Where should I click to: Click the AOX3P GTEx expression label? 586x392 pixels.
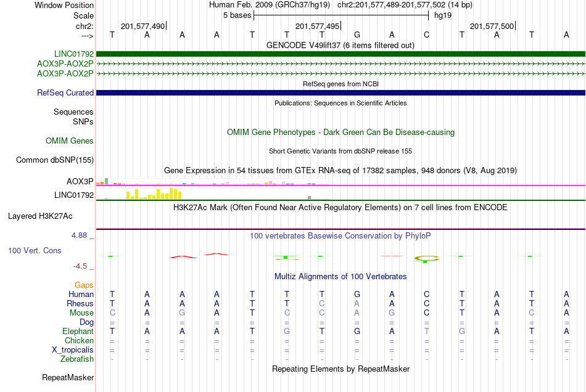pos(80,181)
